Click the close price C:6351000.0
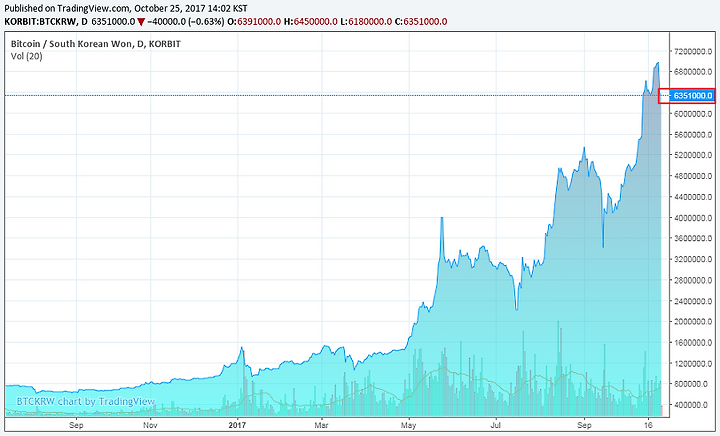Image resolution: width=720 pixels, height=436 pixels. [x=421, y=22]
